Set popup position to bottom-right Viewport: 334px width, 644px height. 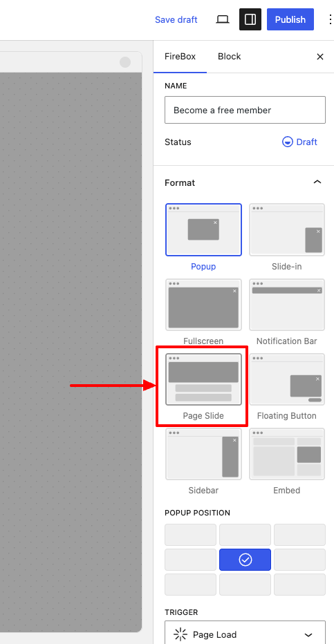(x=300, y=585)
